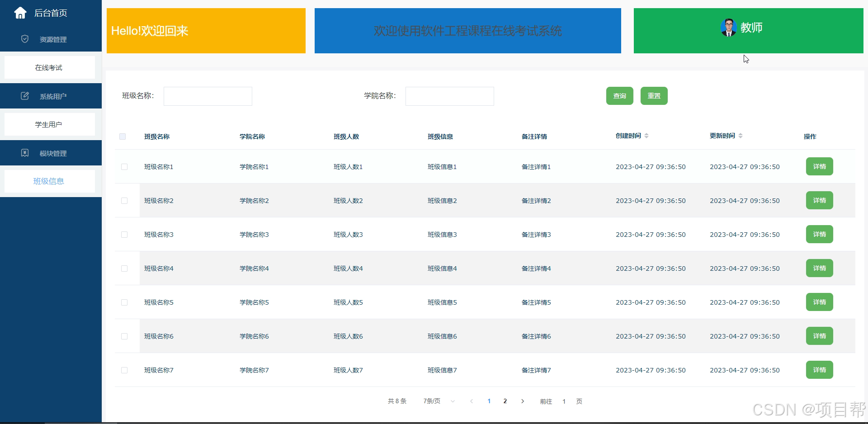
Task: Click the 教师 user name label
Action: [x=751, y=28]
